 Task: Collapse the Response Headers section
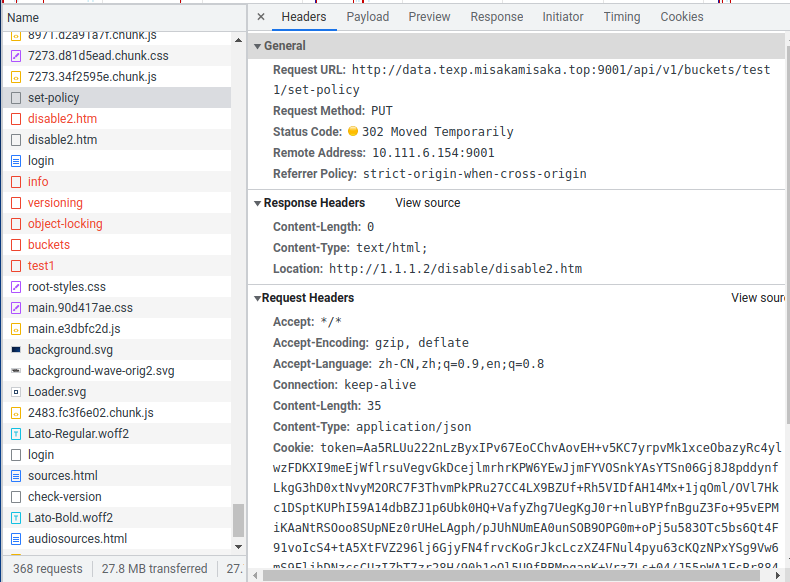[257, 204]
